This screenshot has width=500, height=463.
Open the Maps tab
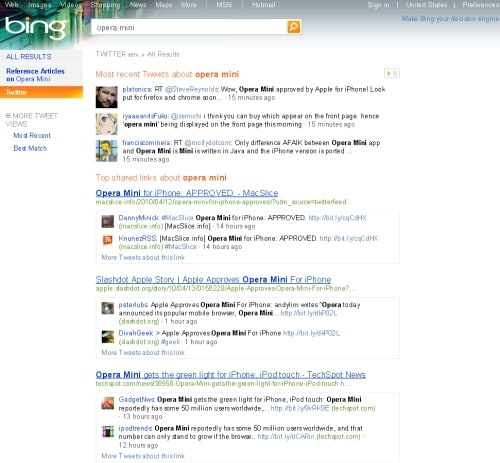coord(164,5)
